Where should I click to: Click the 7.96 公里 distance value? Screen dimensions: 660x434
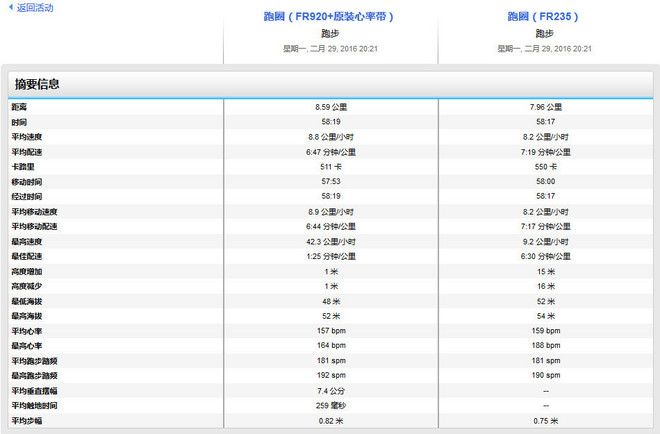point(546,107)
